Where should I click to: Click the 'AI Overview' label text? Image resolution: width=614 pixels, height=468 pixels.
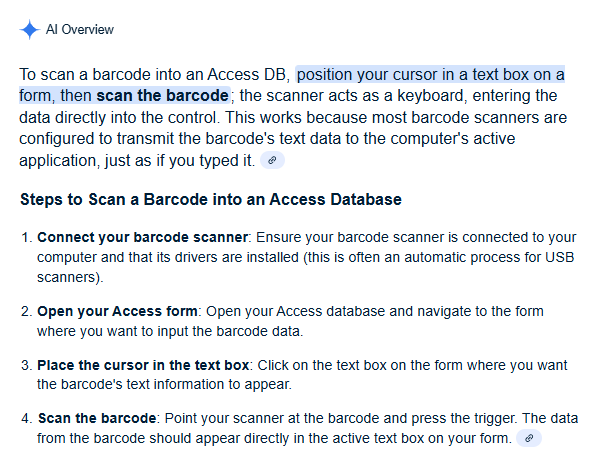coord(80,29)
